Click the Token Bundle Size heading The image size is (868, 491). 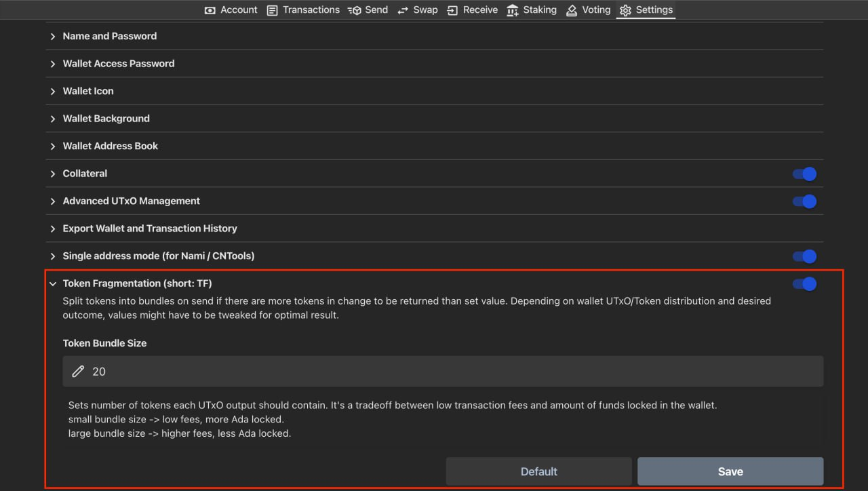click(104, 343)
